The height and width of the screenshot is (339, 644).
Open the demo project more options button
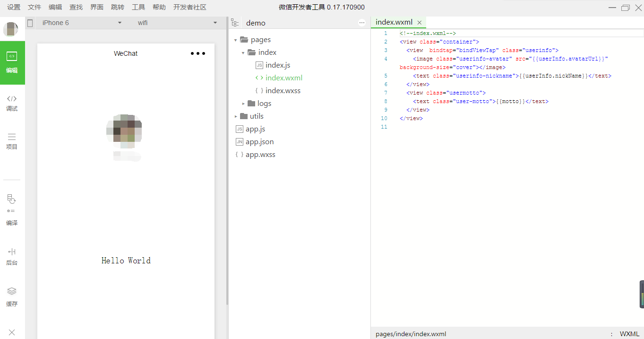tap(362, 23)
